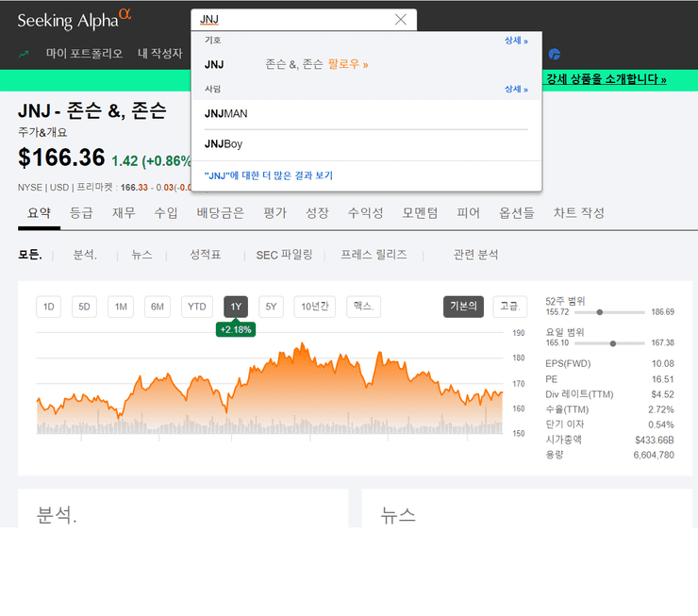Set chart range to 6M
698x616 pixels.
coord(158,307)
